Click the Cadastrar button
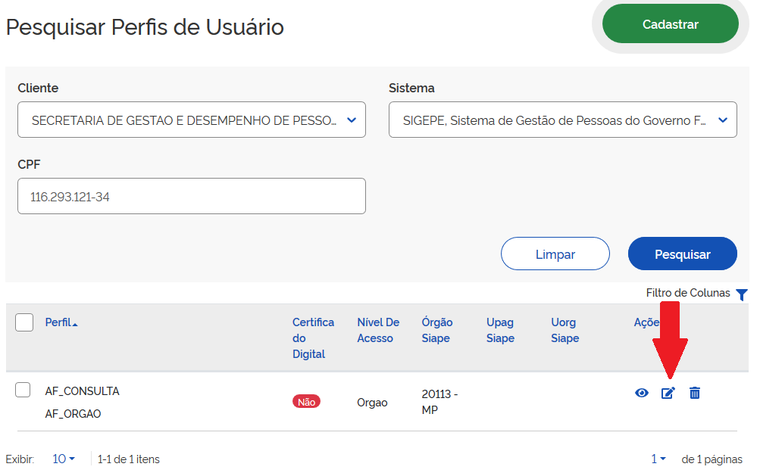 pyautogui.click(x=670, y=24)
